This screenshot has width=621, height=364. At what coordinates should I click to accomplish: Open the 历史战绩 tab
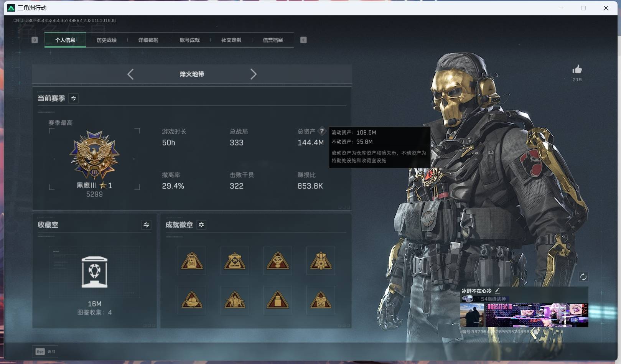tap(107, 40)
